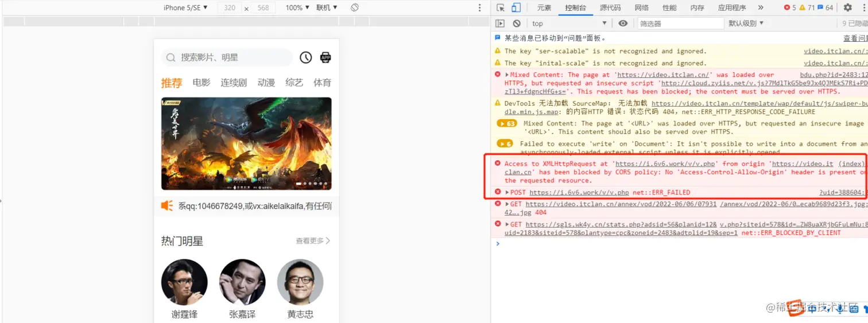Screen dimensions: 868x323
Task: Open the 联机 throttling dropdown
Action: pyautogui.click(x=327, y=7)
